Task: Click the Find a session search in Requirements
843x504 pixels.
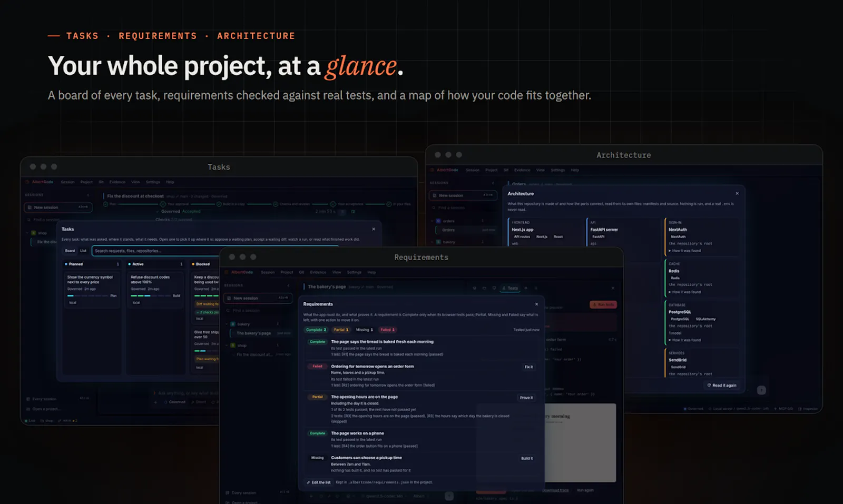Action: [258, 311]
